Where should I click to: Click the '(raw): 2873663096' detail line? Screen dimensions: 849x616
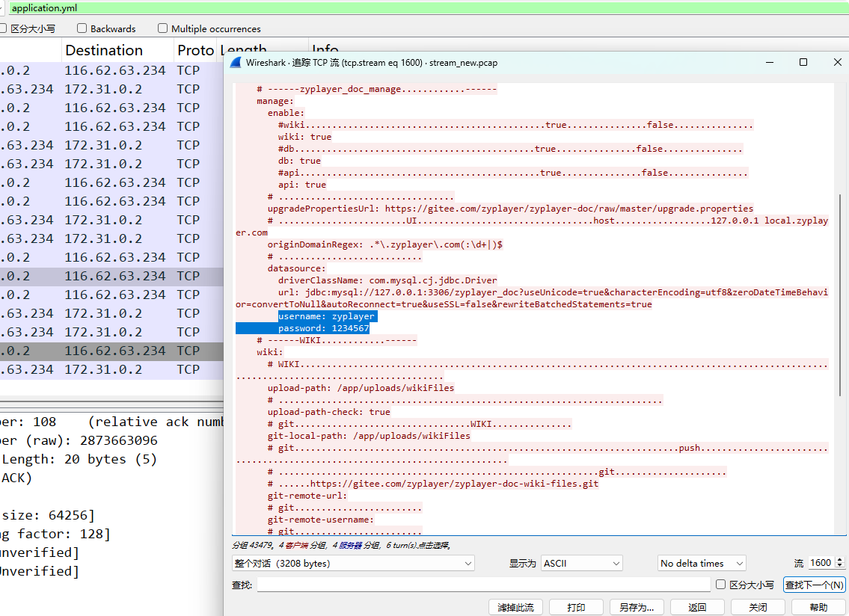pos(79,440)
